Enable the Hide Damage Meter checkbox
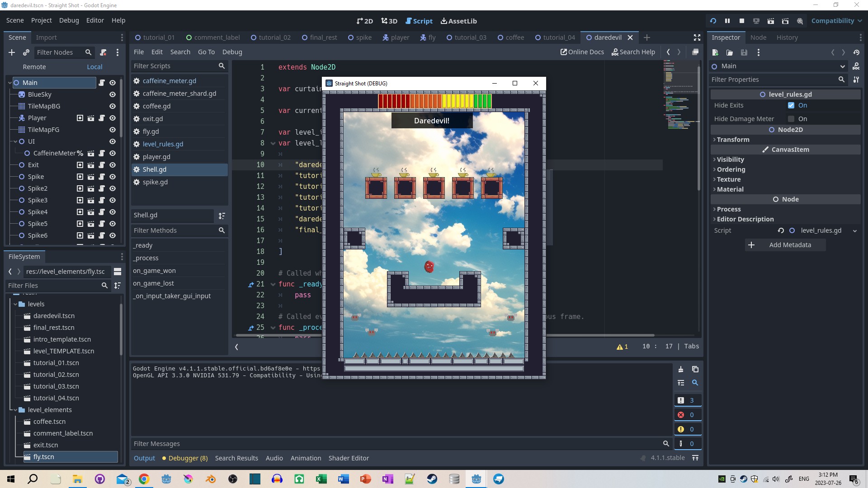Screen dimensions: 868x488 click(x=791, y=119)
